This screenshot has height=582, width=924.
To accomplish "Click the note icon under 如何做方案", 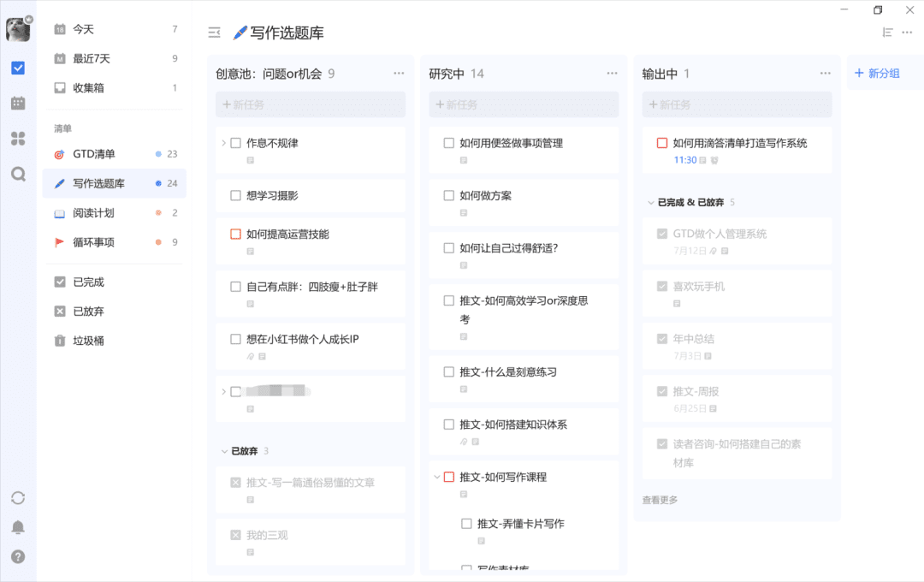I will pos(464,213).
